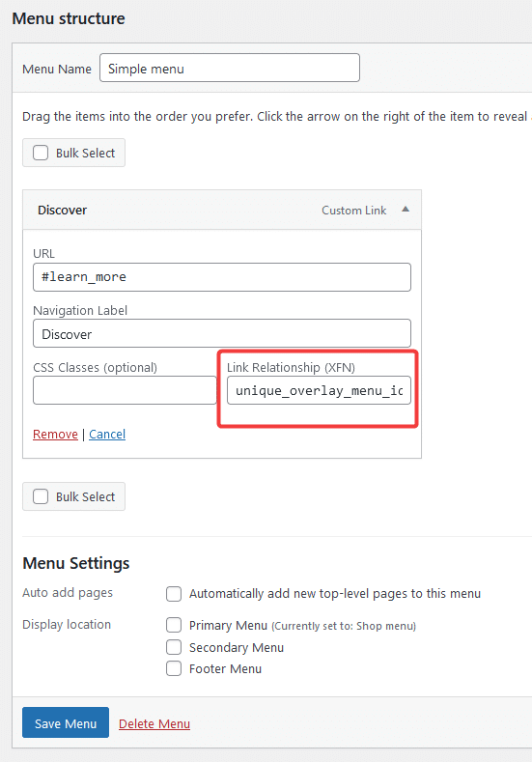Focus the Link Relationship (XFN) field
Screen dimensions: 532x762
(x=319, y=390)
